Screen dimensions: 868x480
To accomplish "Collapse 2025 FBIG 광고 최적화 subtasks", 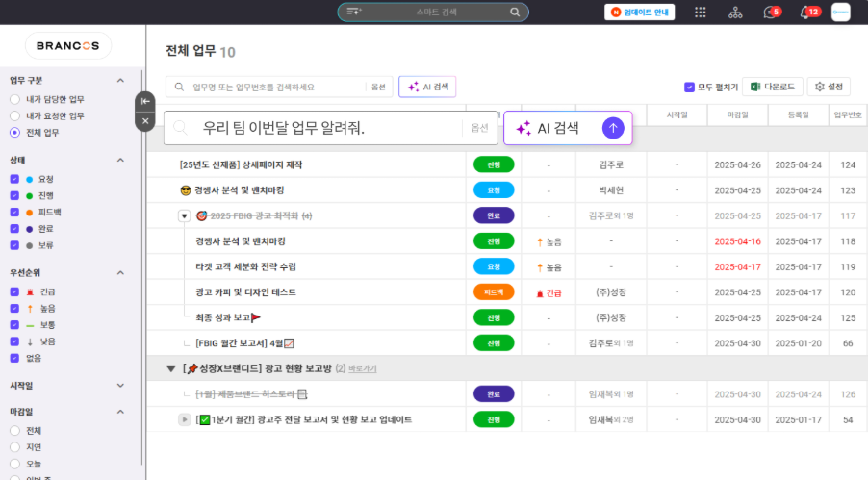I will [185, 215].
